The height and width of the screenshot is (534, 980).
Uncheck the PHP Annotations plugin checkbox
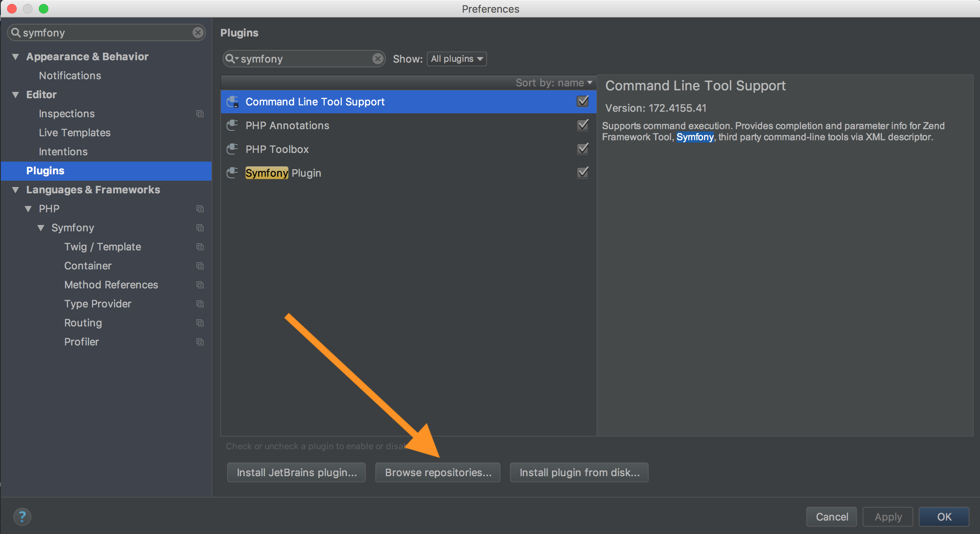coord(582,125)
